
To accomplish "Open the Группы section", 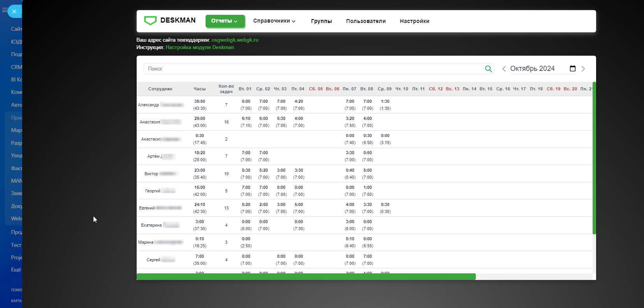I will 322,21.
